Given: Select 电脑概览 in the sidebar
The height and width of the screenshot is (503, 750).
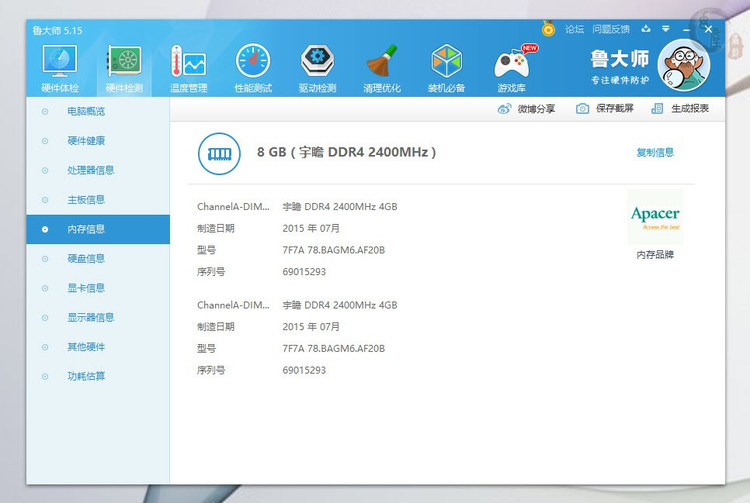Looking at the screenshot, I should click(86, 111).
